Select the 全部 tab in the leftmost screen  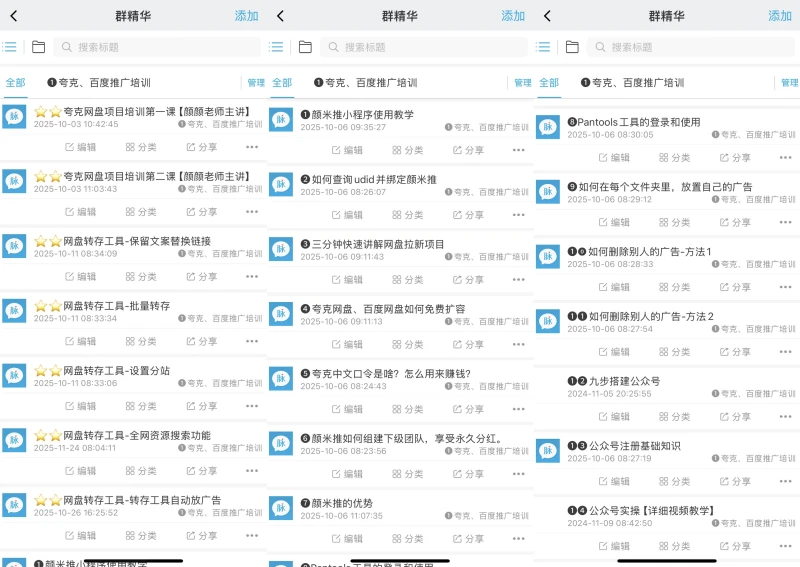click(x=15, y=83)
